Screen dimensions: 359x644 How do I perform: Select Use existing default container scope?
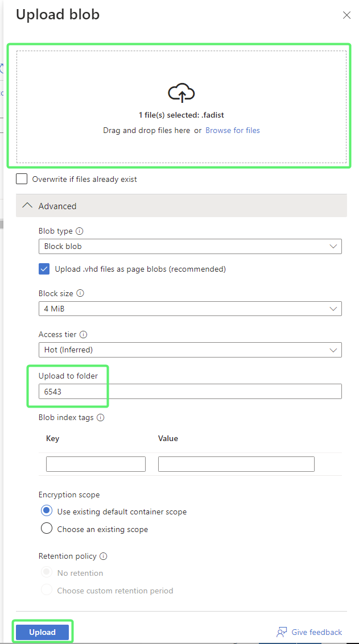click(47, 512)
